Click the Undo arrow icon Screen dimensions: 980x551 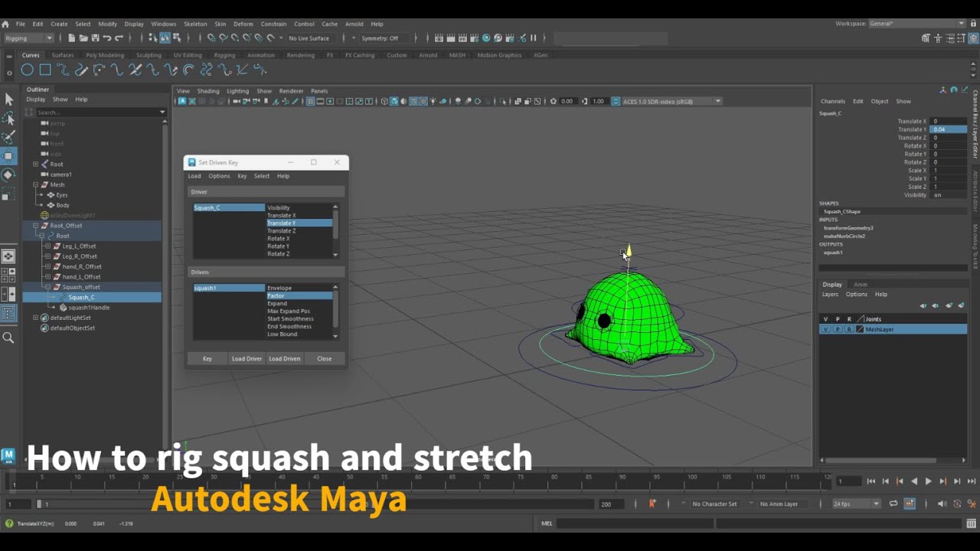tap(107, 37)
